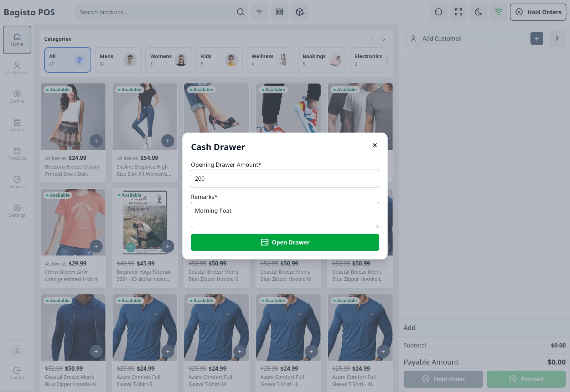Viewport: 570px width, 392px height.
Task: Go to Orders in the sidebar
Action: tap(17, 125)
